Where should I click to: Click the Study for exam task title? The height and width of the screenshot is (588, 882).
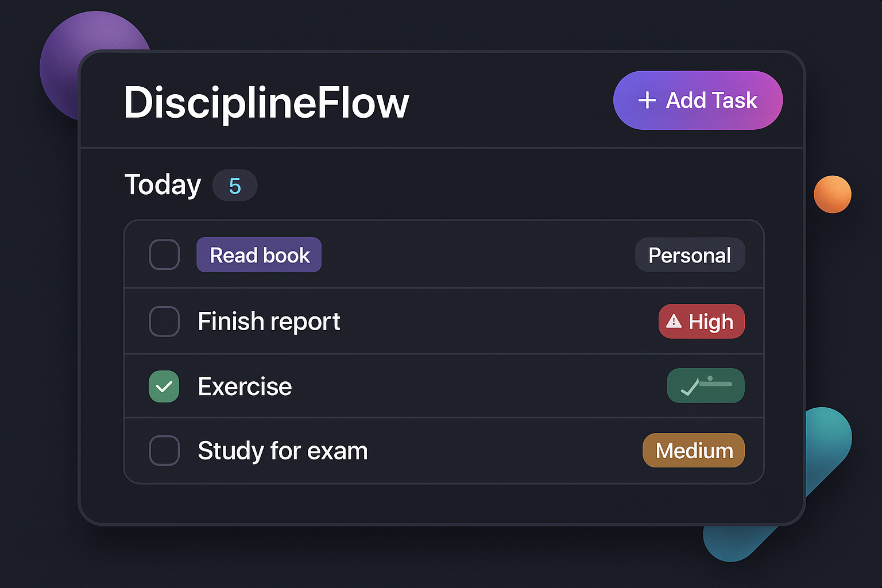pos(283,450)
